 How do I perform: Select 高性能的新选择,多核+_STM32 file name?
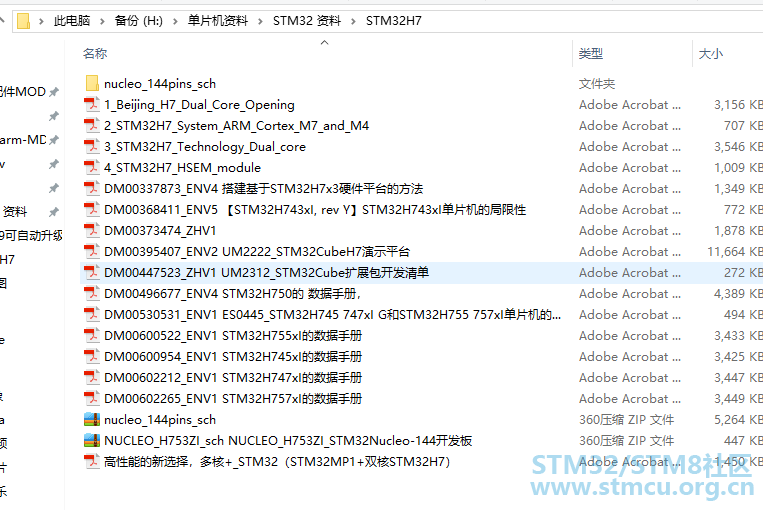click(277, 461)
